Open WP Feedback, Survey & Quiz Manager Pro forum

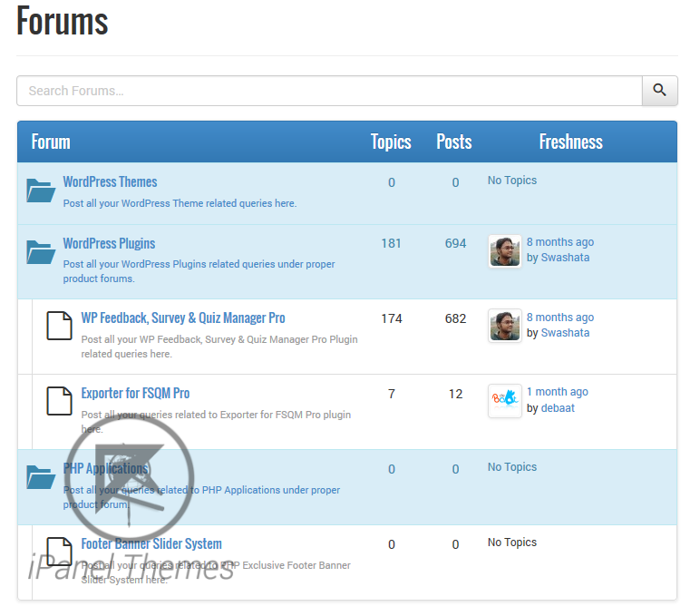[183, 318]
